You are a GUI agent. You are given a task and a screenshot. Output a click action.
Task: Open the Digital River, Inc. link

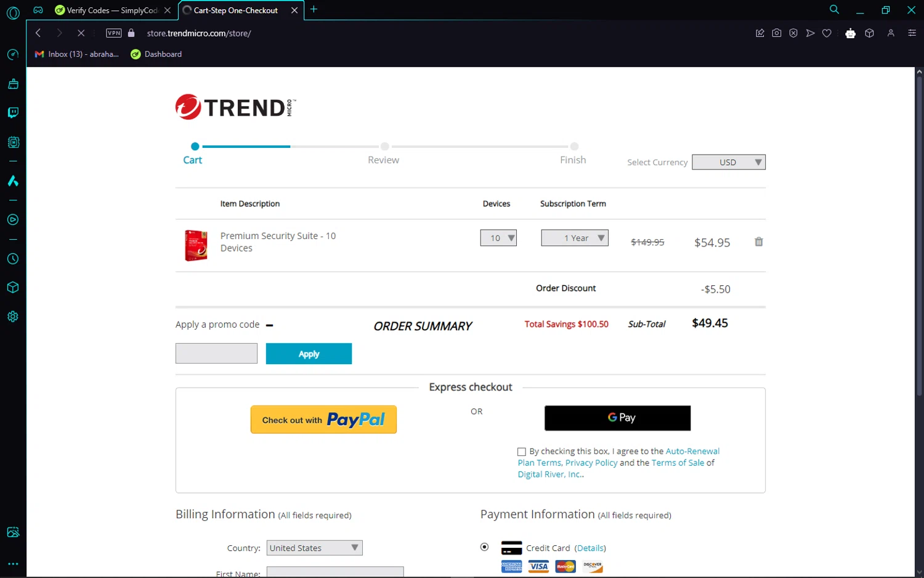coord(550,474)
